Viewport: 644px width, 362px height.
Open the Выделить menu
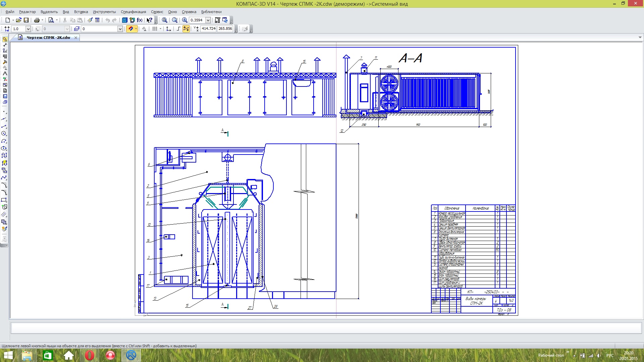point(49,12)
